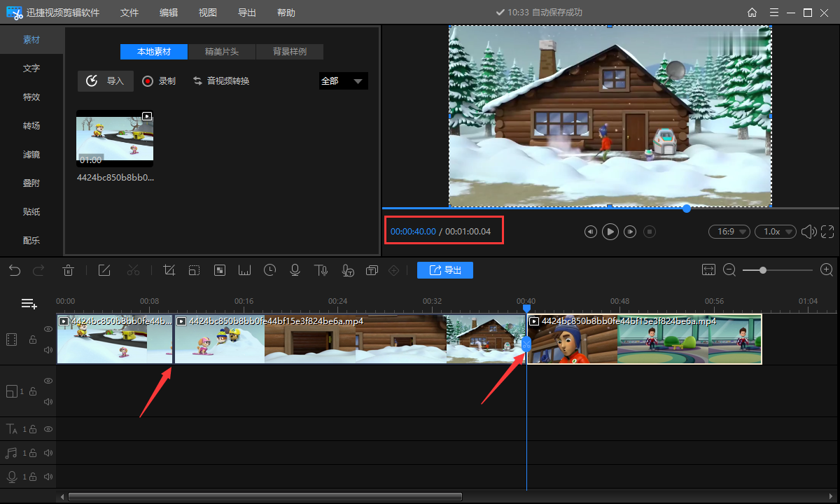Mute the voice recording track
The image size is (840, 504).
[48, 477]
